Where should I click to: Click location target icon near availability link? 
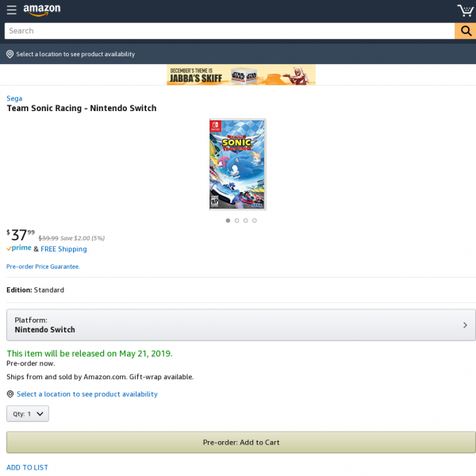[x=10, y=394]
